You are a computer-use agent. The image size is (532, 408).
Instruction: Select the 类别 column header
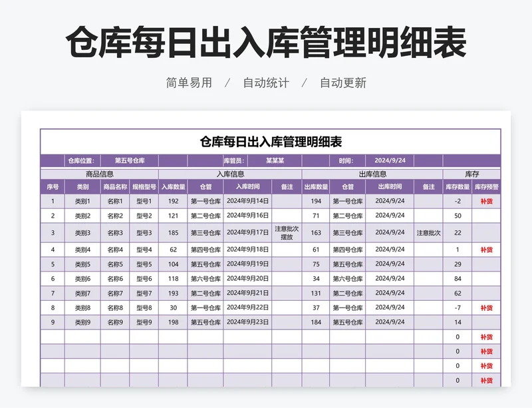tap(82, 187)
